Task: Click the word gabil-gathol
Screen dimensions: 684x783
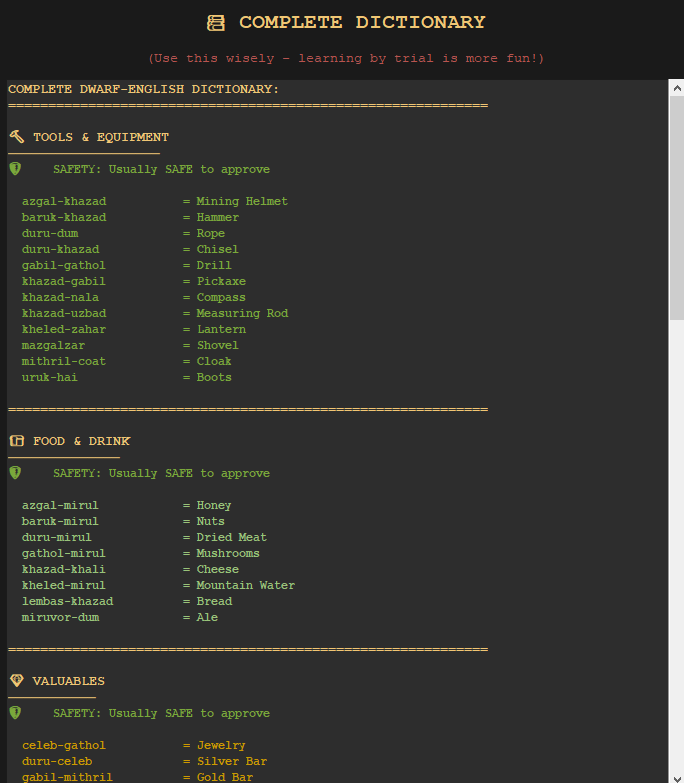Action: pyautogui.click(x=64, y=266)
